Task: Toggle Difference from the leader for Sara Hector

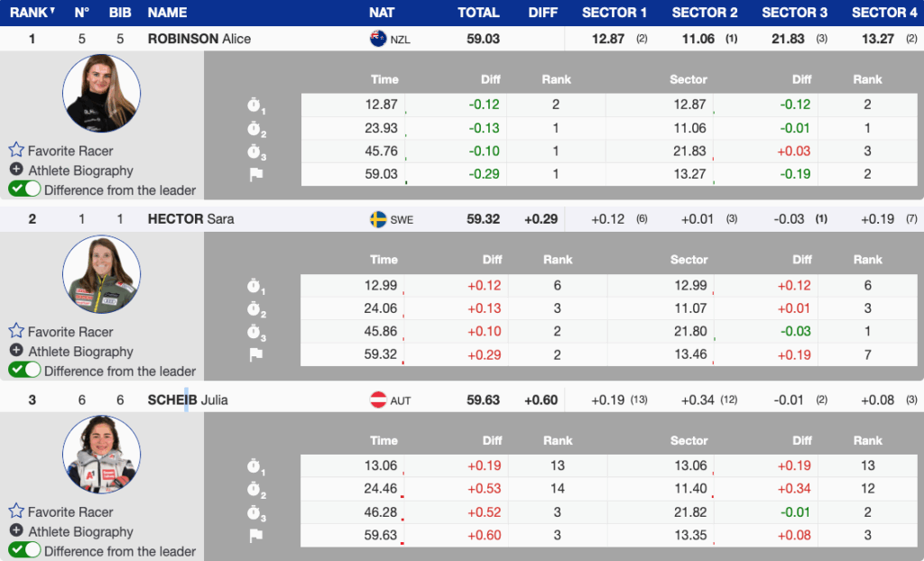Action: [24, 370]
